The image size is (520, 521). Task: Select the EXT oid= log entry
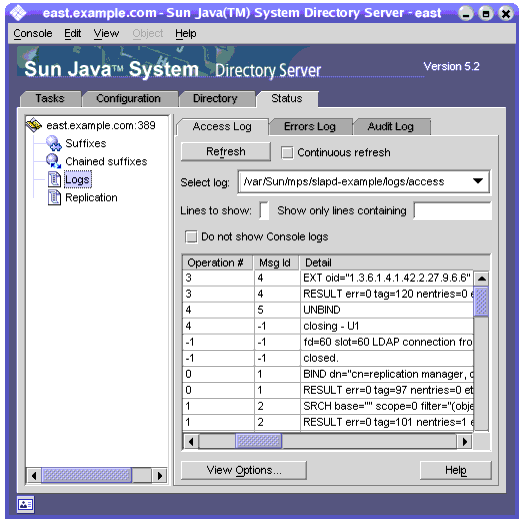point(328,278)
